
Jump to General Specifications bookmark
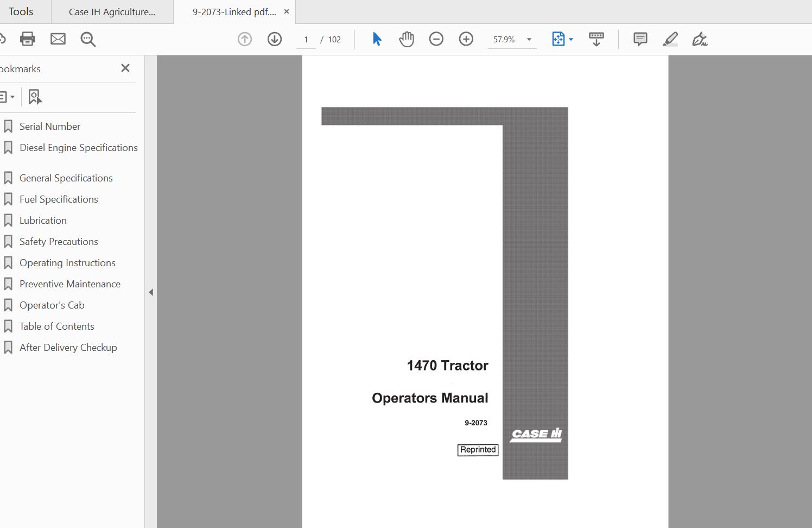66,178
